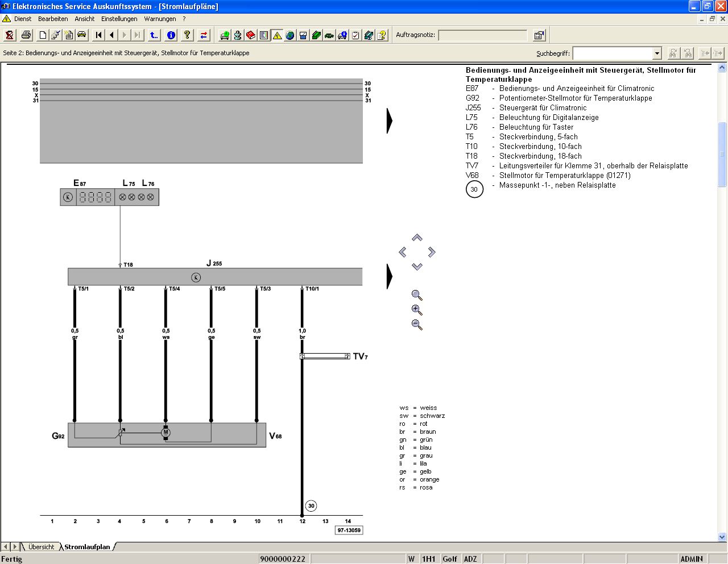Image resolution: width=728 pixels, height=564 pixels.
Task: Toggle the warning triangle toolbar button
Action: point(277,35)
